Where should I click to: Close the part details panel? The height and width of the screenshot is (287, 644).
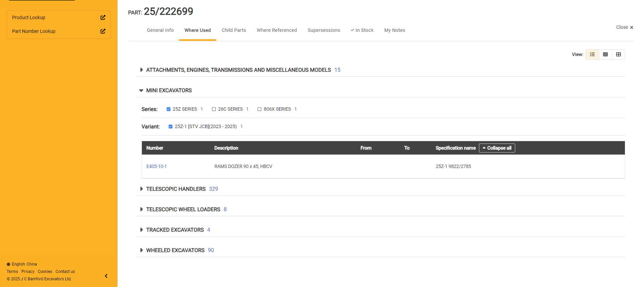coord(625,27)
